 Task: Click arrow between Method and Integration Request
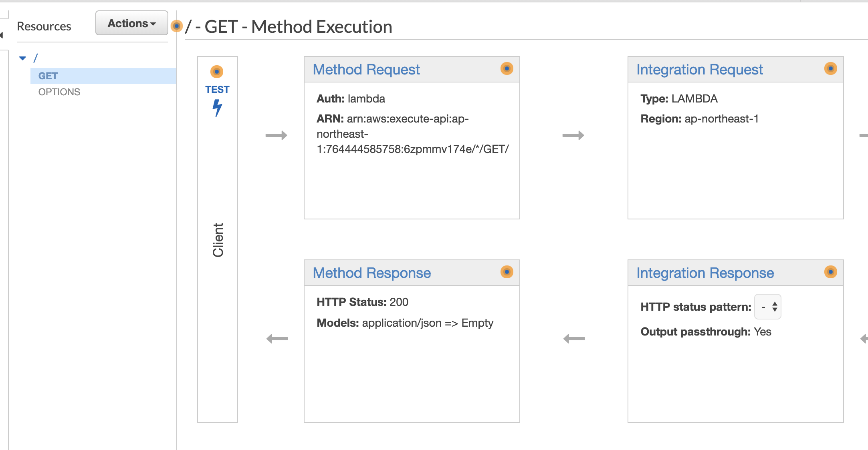tap(573, 135)
